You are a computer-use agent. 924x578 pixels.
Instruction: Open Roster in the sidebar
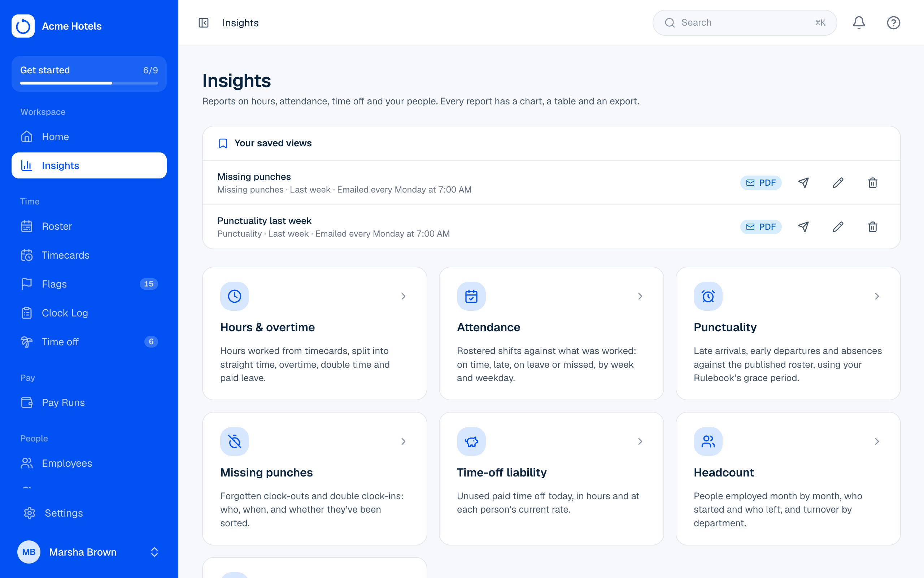(x=89, y=226)
